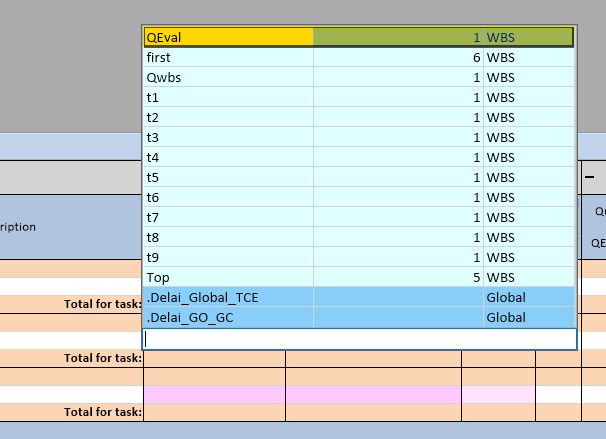Screen dimensions: 606x439
Task: Collapse the column group minus button
Action: (589, 176)
